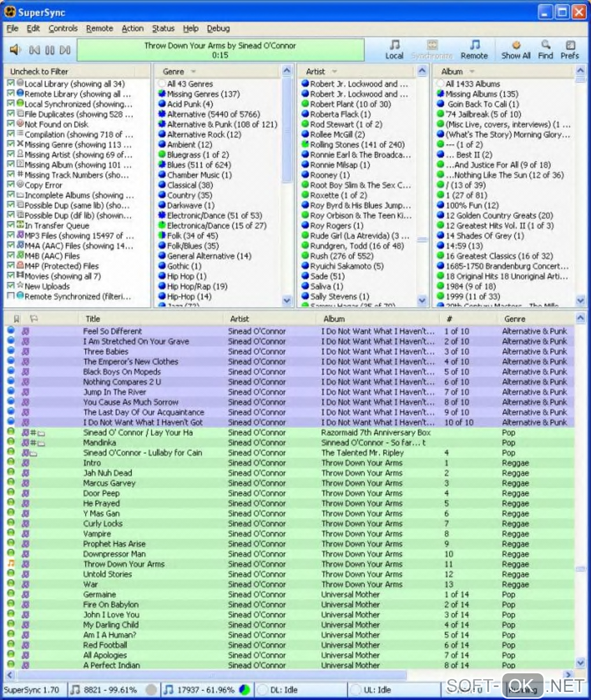This screenshot has height=700, width=591.
Task: Click the remote library music note status icon
Action: (x=168, y=690)
